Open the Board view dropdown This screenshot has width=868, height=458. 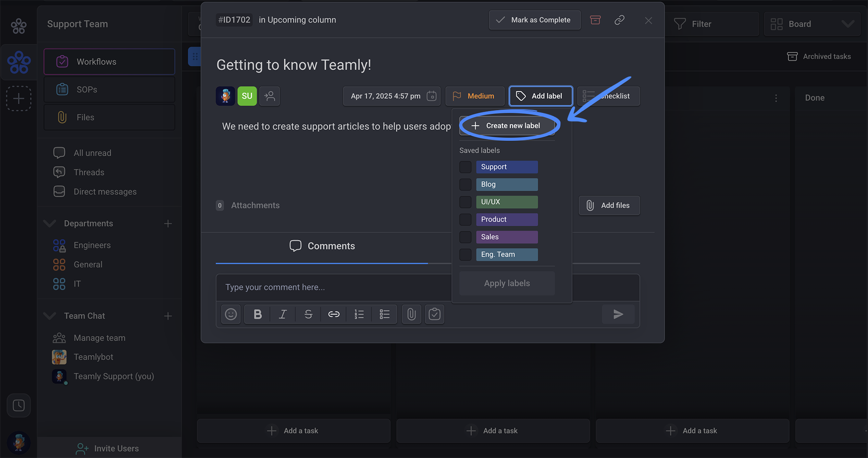812,24
